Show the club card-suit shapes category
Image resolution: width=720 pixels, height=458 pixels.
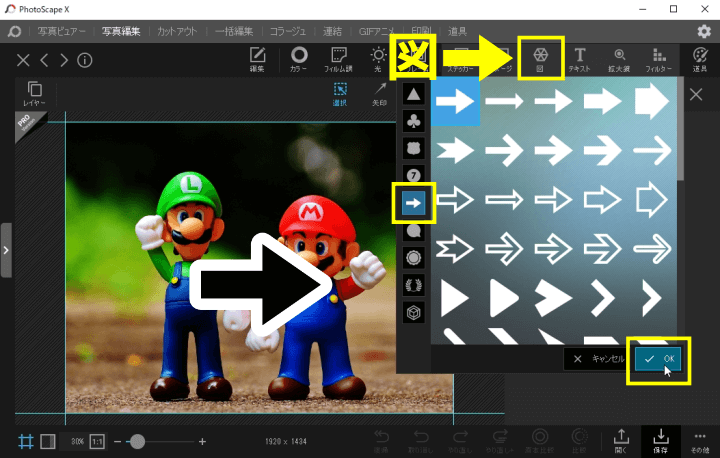click(x=413, y=121)
